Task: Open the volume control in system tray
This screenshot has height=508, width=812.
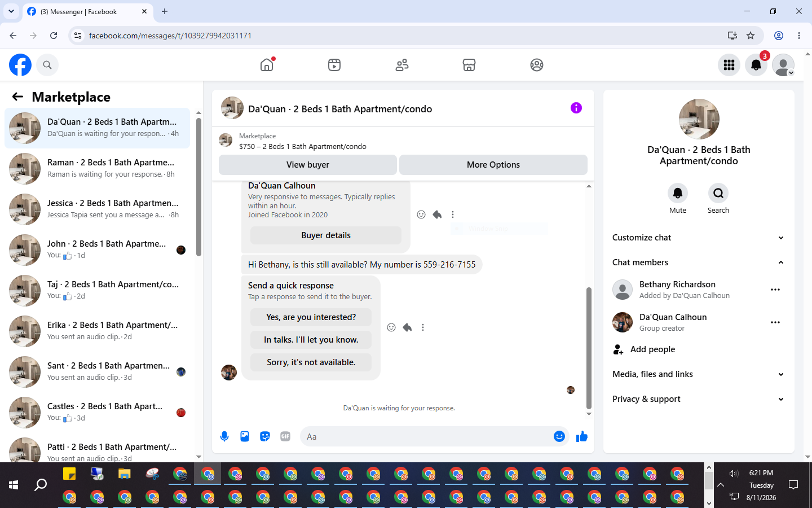Action: pyautogui.click(x=734, y=474)
